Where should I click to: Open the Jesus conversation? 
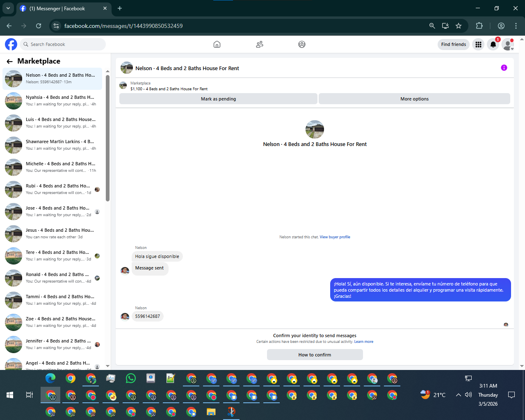tap(52, 233)
